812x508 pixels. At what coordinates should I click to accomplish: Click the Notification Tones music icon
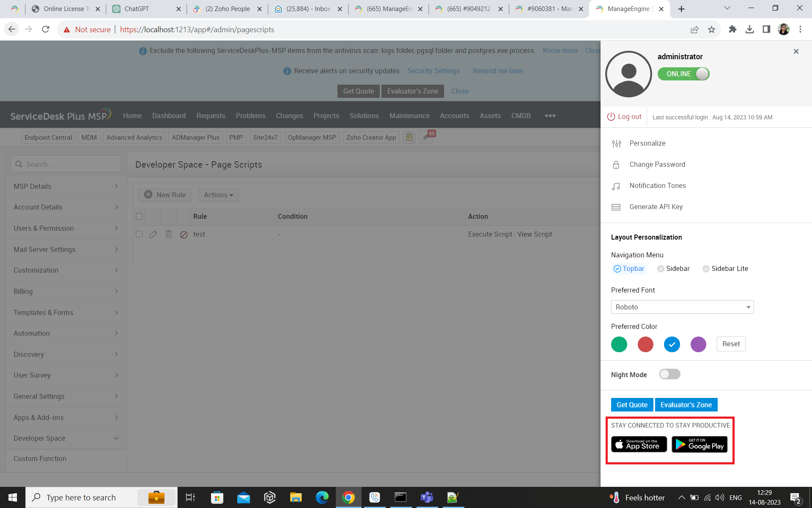616,186
